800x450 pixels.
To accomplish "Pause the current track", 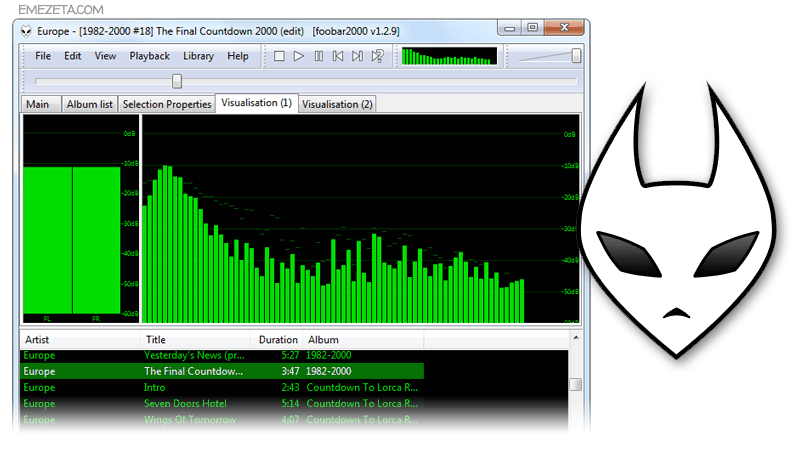I will click(318, 56).
